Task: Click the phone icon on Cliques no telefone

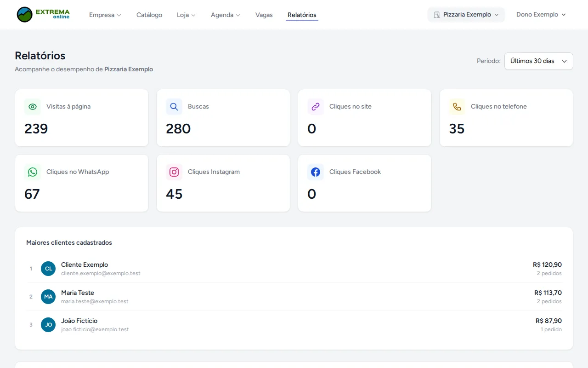Action: click(x=457, y=107)
